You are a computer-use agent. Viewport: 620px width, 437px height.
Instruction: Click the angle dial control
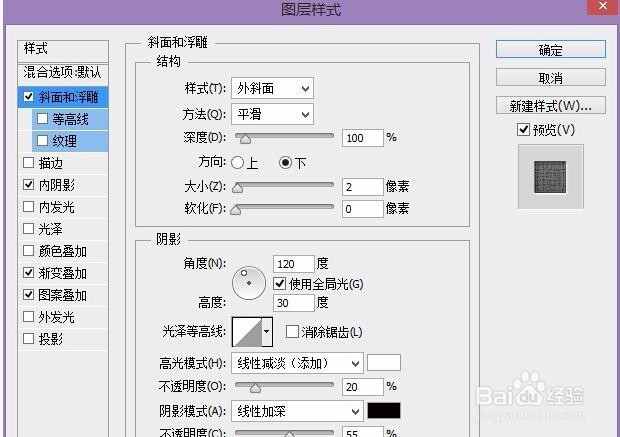pyautogui.click(x=249, y=283)
